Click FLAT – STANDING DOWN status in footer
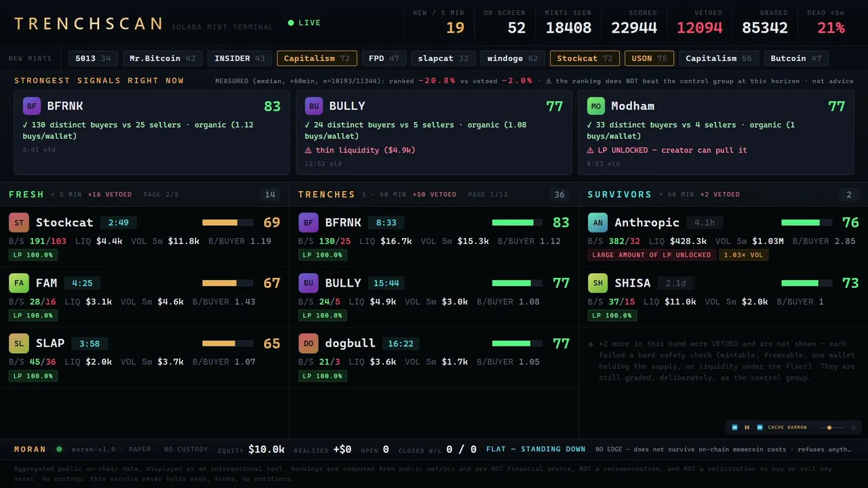This screenshot has width=868, height=488. [536, 449]
